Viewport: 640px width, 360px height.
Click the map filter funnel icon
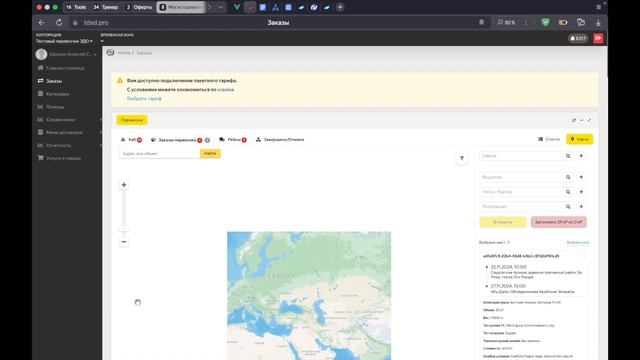click(462, 158)
